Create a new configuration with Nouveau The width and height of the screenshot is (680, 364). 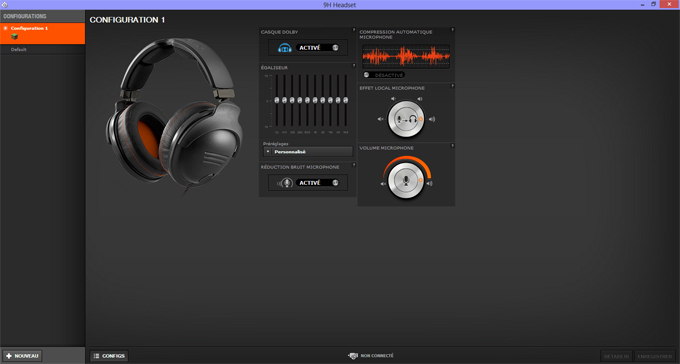coord(22,356)
